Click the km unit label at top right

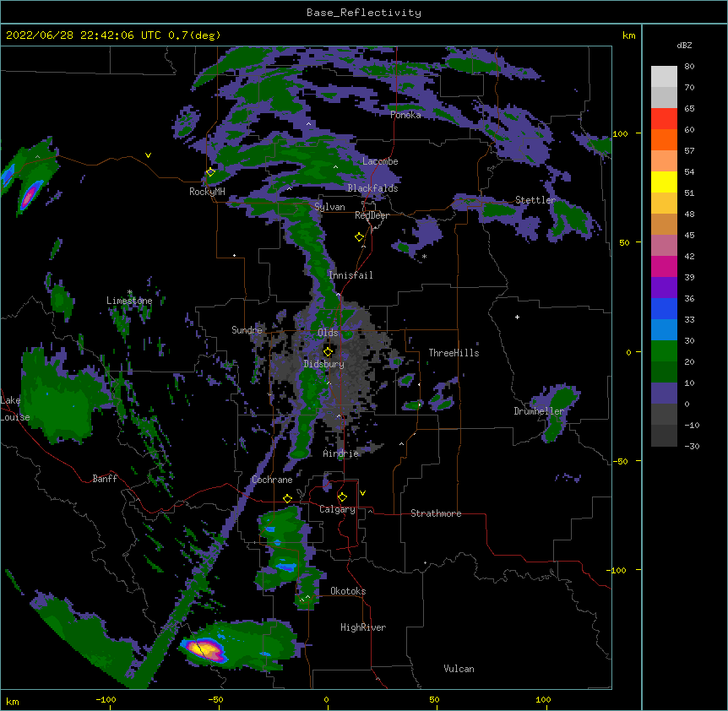[628, 35]
